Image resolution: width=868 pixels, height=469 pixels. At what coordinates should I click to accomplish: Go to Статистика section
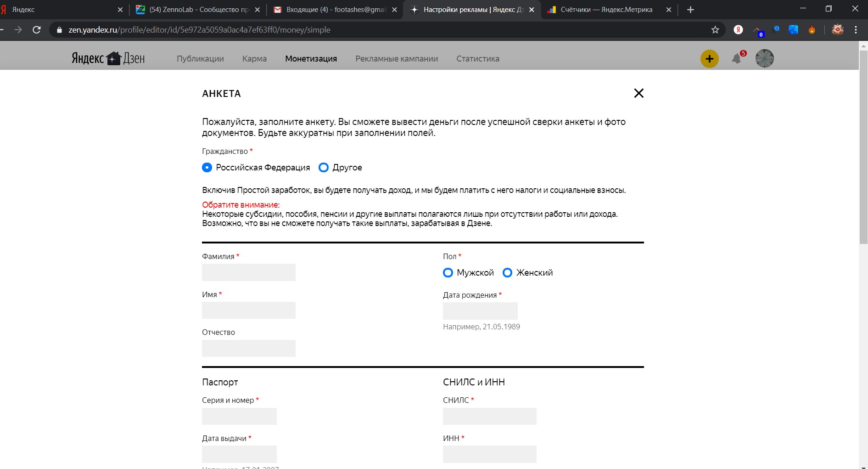[477, 59]
